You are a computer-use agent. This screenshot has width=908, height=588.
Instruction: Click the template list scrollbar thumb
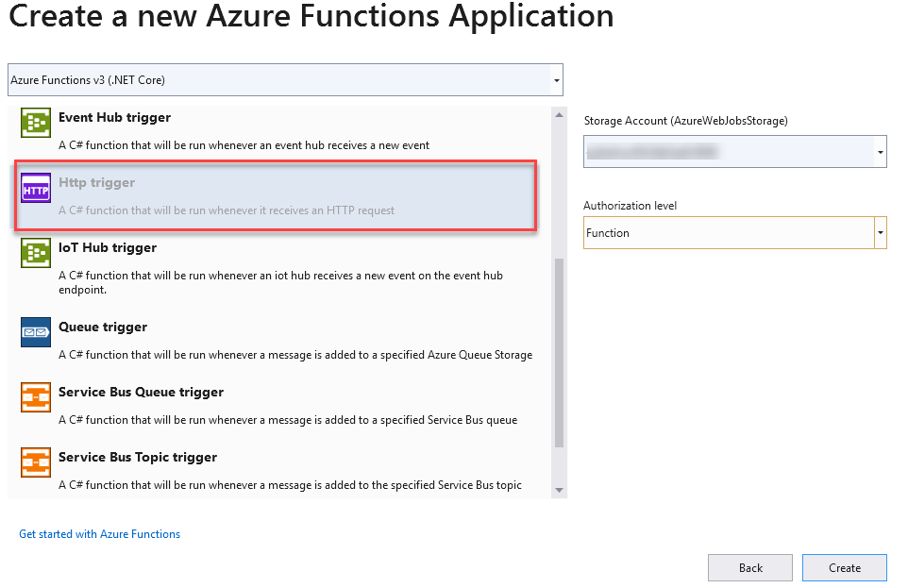click(559, 353)
